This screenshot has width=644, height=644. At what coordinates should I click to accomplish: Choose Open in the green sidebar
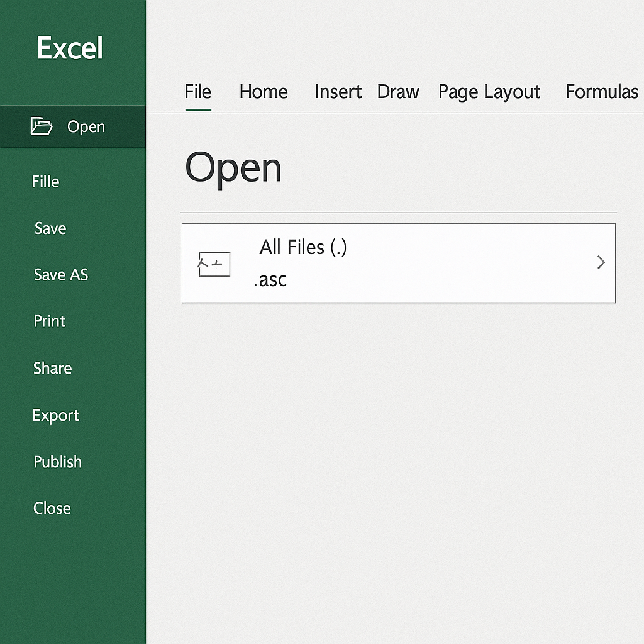point(73,126)
